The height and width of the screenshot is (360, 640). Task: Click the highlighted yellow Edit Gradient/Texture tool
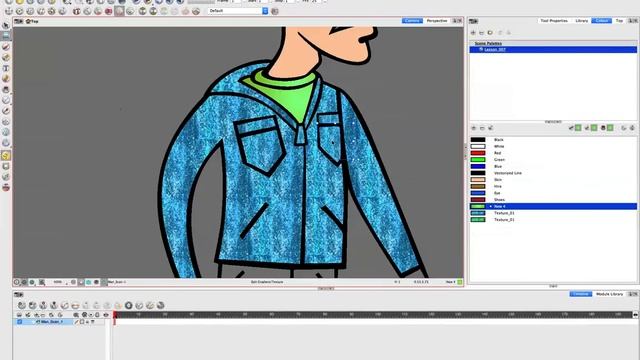coord(6,156)
